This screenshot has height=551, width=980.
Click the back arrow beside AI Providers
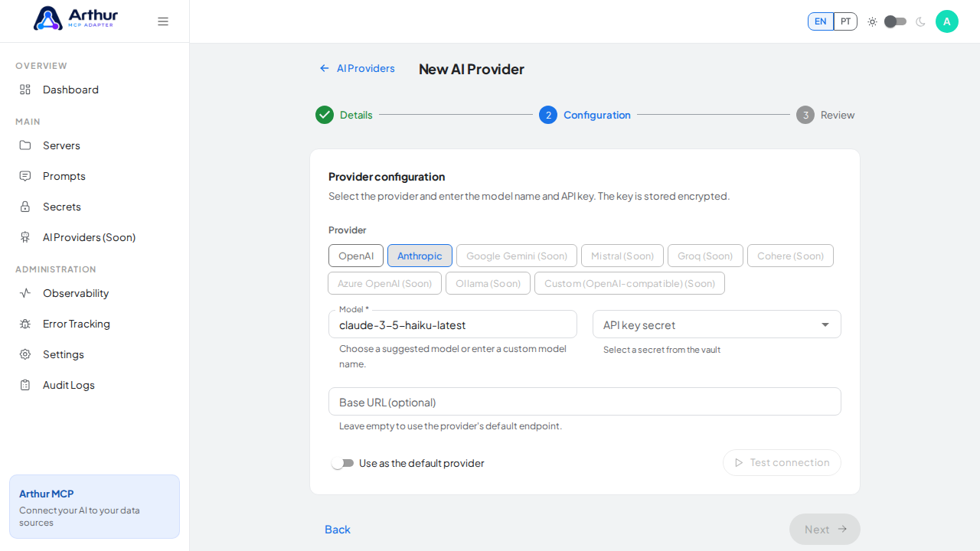click(x=325, y=68)
